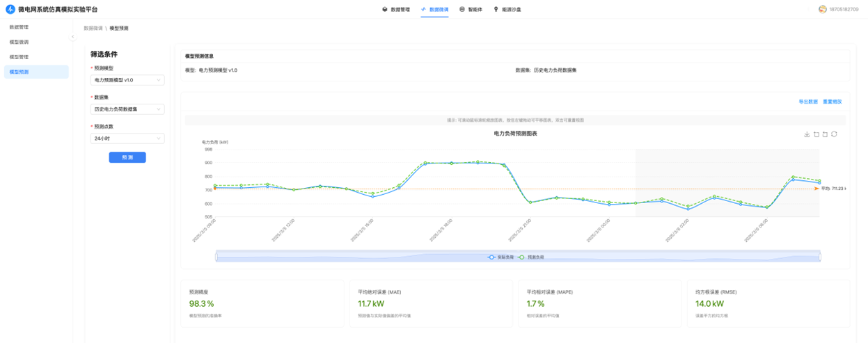Viewport: 868px width, 343px height.
Task: Open the 预测模型 dropdown
Action: pyautogui.click(x=127, y=80)
